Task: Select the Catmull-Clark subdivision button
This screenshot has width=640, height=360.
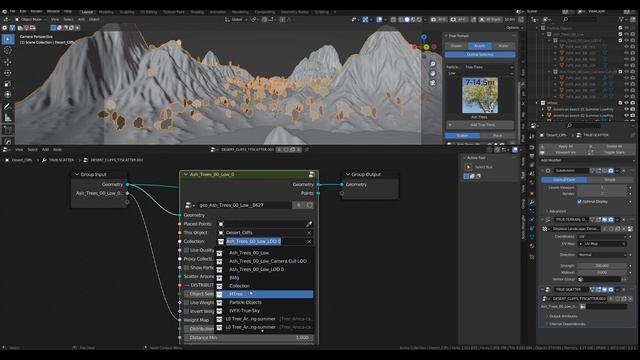Action: click(564, 180)
